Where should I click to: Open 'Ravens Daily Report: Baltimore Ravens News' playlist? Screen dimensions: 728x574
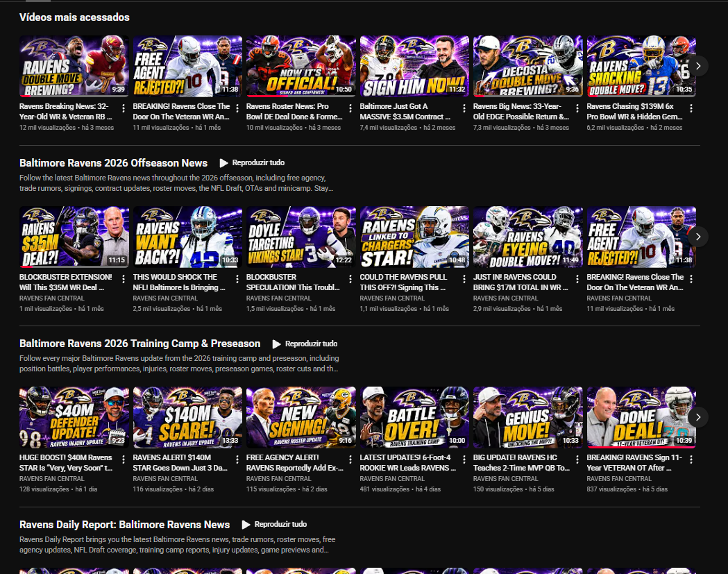pyautogui.click(x=124, y=524)
